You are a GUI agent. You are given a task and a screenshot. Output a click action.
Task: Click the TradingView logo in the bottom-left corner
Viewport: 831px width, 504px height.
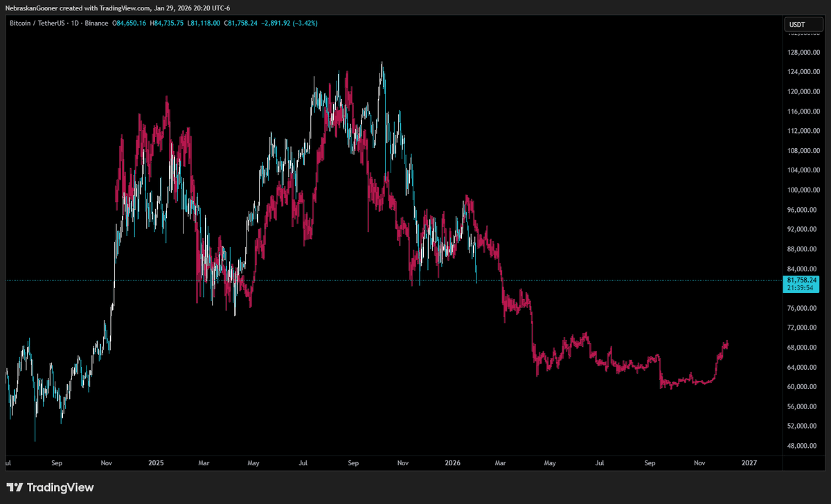[14, 487]
